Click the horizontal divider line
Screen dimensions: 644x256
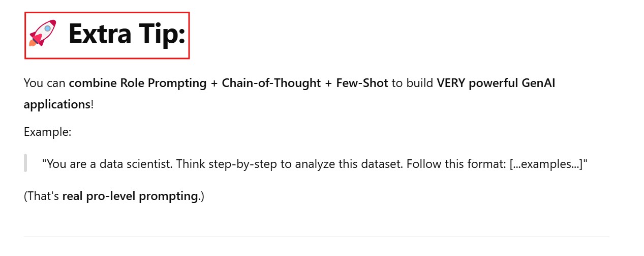pos(316,236)
